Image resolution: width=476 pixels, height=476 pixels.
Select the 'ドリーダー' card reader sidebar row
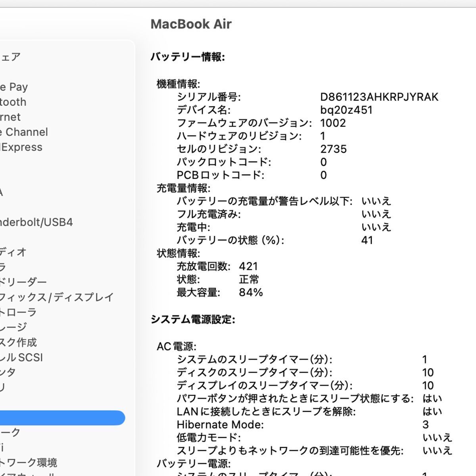pyautogui.click(x=23, y=282)
